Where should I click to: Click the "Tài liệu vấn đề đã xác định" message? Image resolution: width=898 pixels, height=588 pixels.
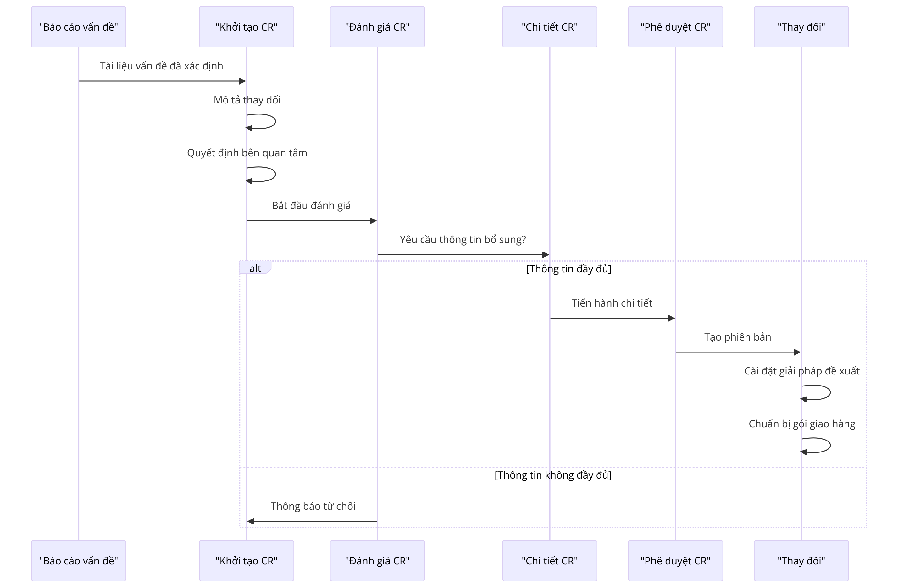click(x=162, y=66)
